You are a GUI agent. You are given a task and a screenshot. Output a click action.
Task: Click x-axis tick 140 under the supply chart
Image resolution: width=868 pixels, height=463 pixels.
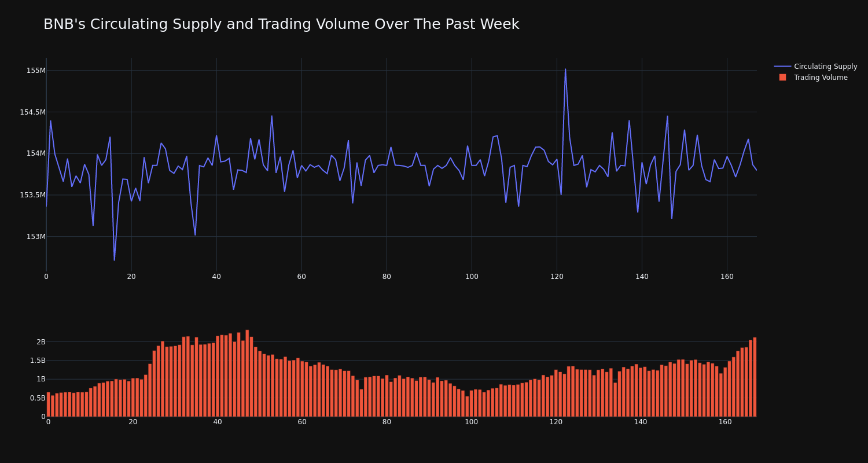tap(642, 277)
